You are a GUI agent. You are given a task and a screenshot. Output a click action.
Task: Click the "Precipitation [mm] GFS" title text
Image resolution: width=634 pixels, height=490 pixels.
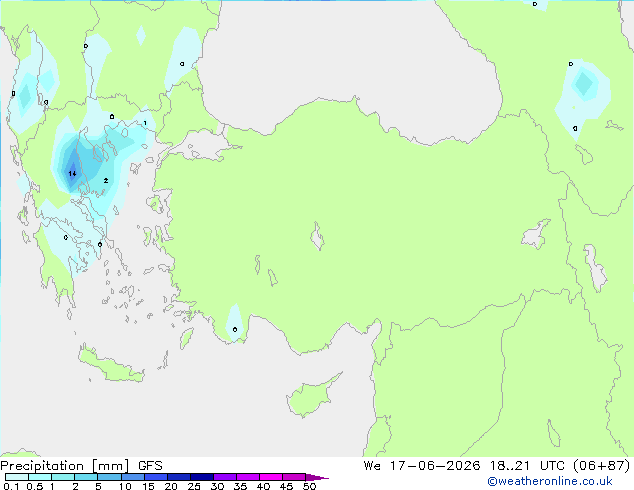(x=81, y=466)
